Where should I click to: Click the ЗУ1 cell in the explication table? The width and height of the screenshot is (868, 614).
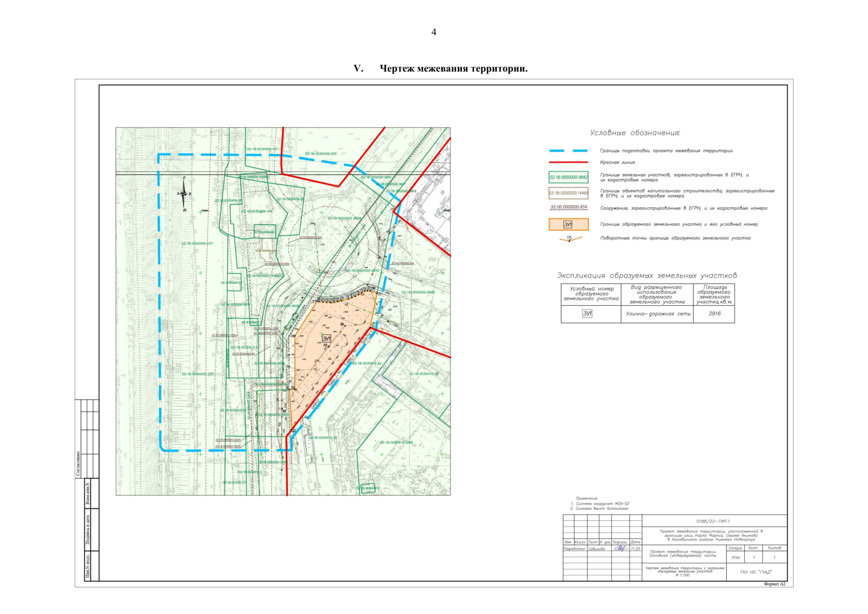[x=587, y=314]
